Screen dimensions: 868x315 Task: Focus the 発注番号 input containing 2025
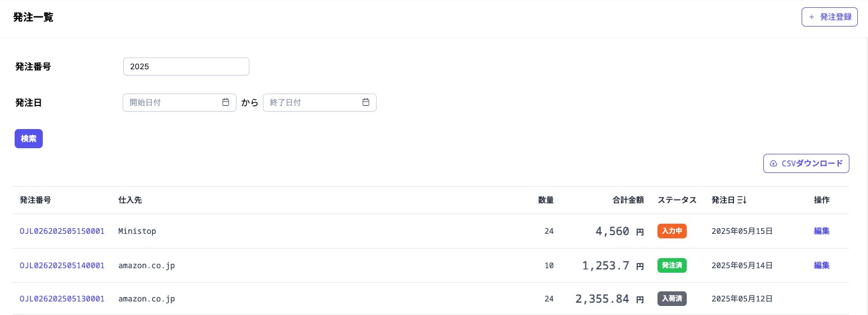186,66
